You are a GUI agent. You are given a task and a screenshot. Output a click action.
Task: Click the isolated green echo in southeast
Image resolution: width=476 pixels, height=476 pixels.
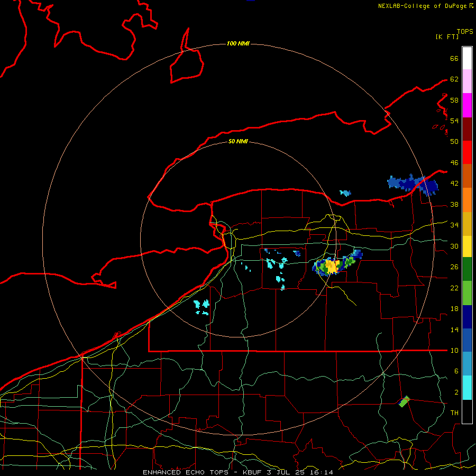coord(404,401)
